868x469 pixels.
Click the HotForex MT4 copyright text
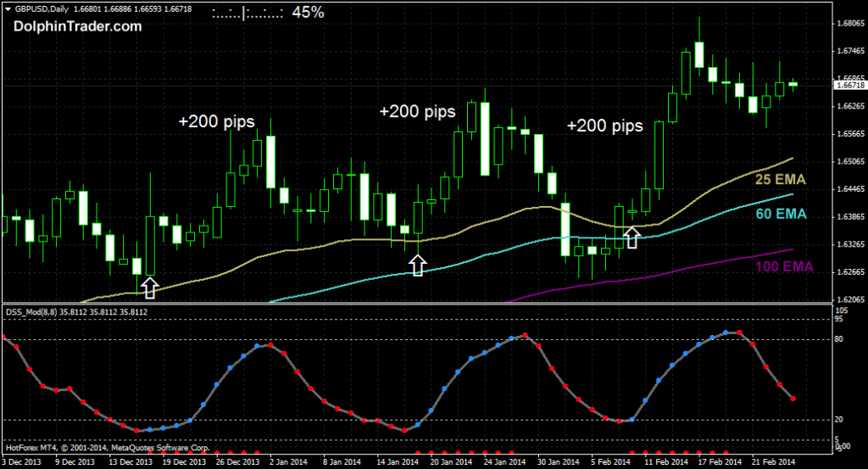click(108, 448)
